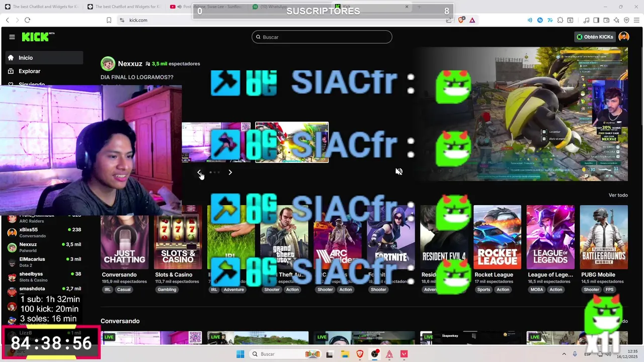This screenshot has width=644, height=362.
Task: Go to Inicio in sidebar
Action: pyautogui.click(x=44, y=58)
